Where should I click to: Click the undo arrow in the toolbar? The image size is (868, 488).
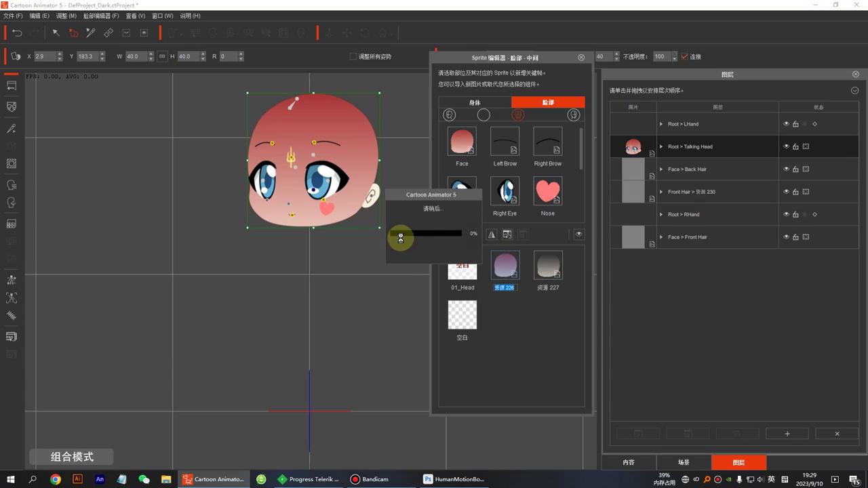coord(18,33)
